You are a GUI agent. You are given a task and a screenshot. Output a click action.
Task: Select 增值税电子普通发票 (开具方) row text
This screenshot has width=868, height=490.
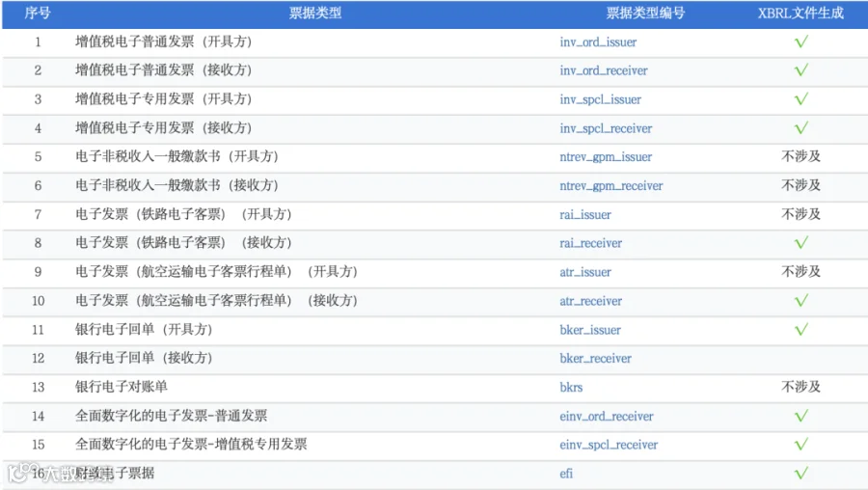163,41
